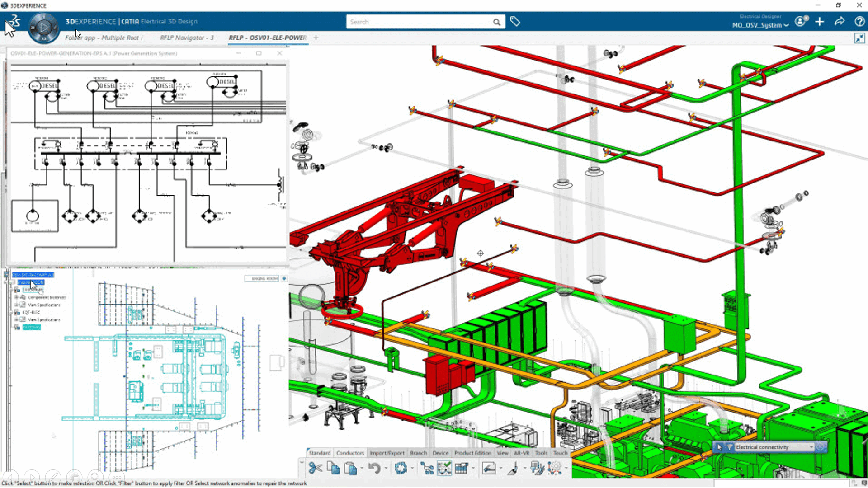Open the 3D compass play button

43,28
